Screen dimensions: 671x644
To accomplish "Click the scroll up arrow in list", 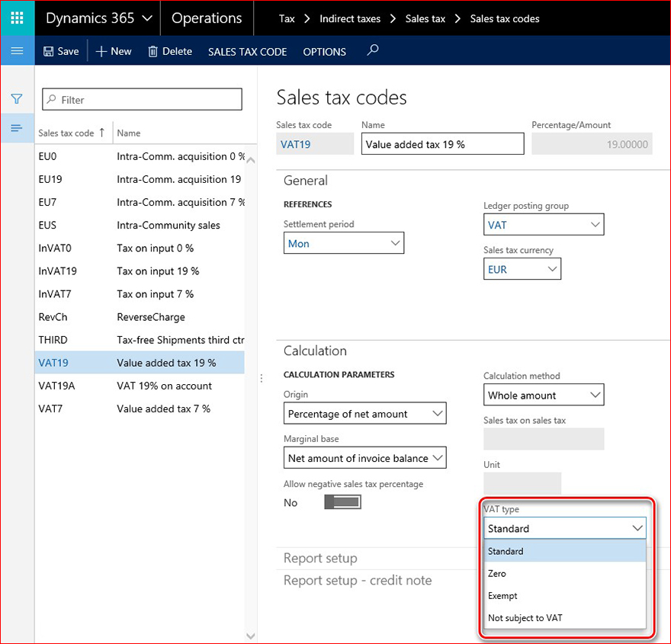I will [x=251, y=160].
